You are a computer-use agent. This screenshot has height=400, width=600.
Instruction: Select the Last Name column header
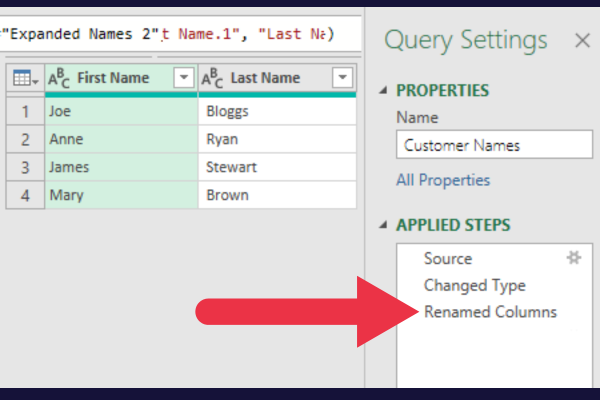click(277, 78)
